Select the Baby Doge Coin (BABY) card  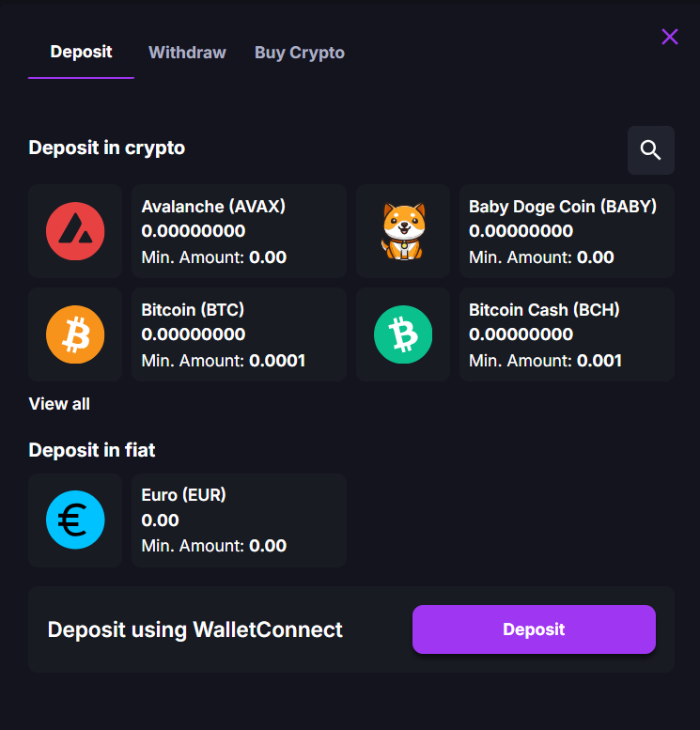pyautogui.click(x=567, y=231)
